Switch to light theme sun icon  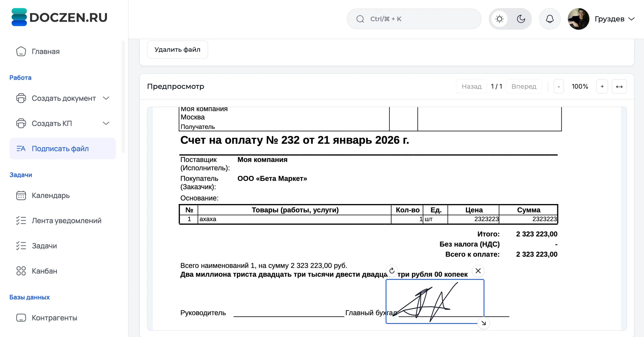point(499,19)
